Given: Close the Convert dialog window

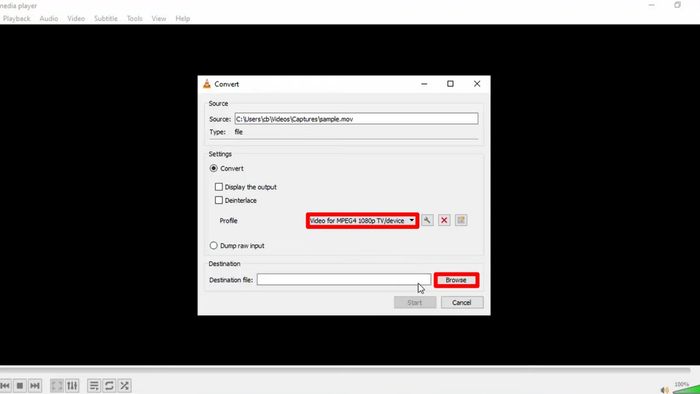Looking at the screenshot, I should coord(477,84).
